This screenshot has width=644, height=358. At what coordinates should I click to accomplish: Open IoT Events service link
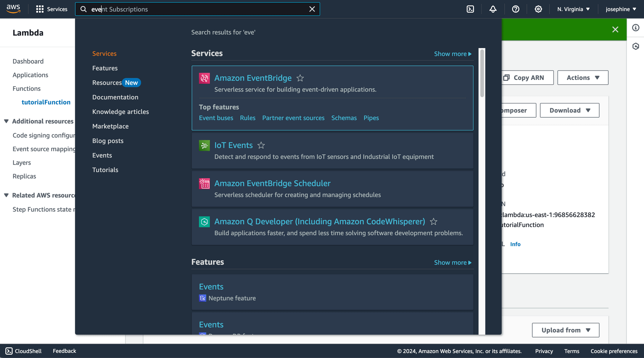click(x=233, y=145)
